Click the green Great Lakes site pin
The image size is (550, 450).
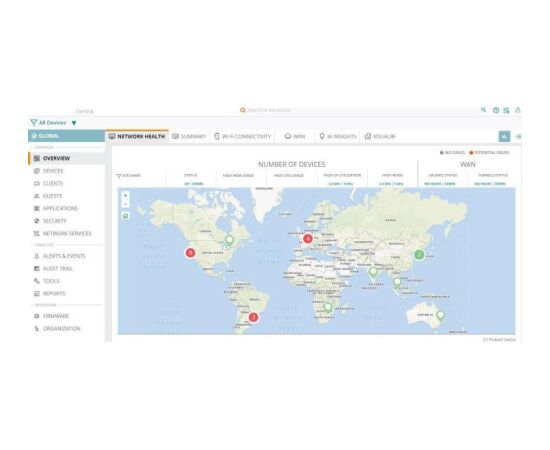click(x=229, y=241)
